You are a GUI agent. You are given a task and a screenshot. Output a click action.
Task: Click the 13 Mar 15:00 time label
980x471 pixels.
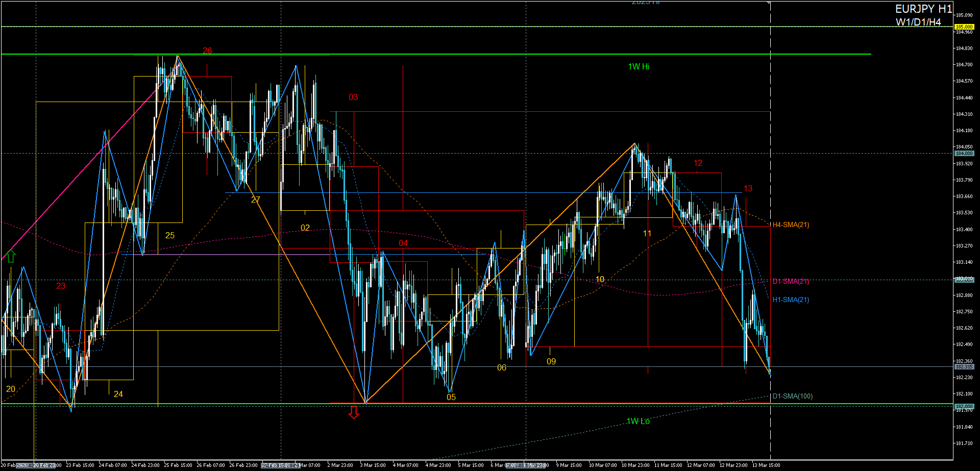(x=766, y=465)
